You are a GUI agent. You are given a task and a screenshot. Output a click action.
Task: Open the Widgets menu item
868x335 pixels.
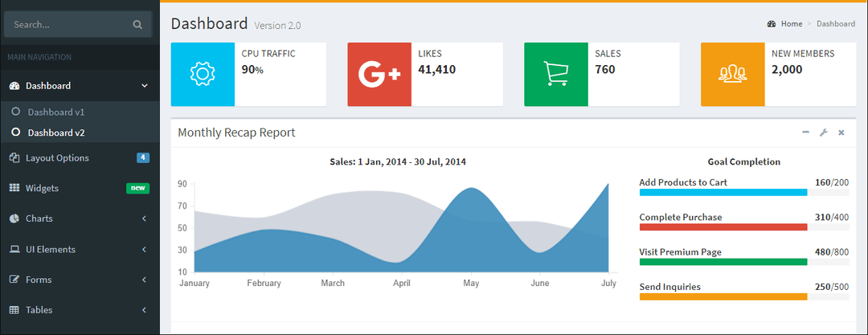click(x=42, y=188)
